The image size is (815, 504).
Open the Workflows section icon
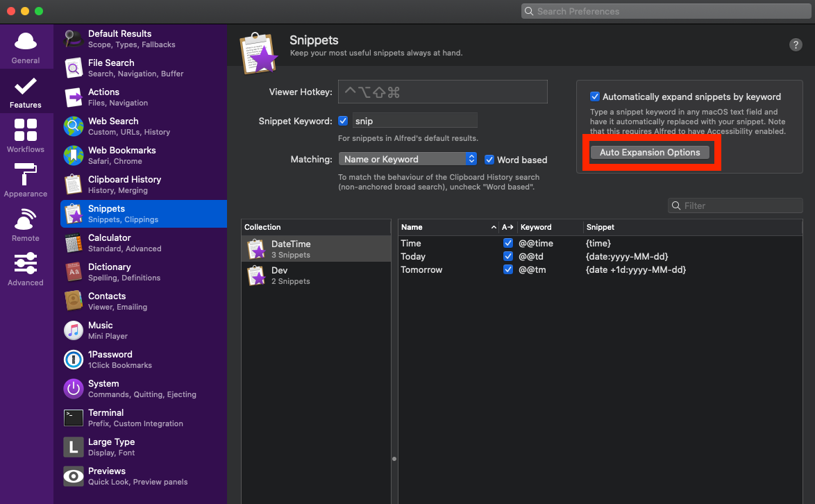[26, 130]
